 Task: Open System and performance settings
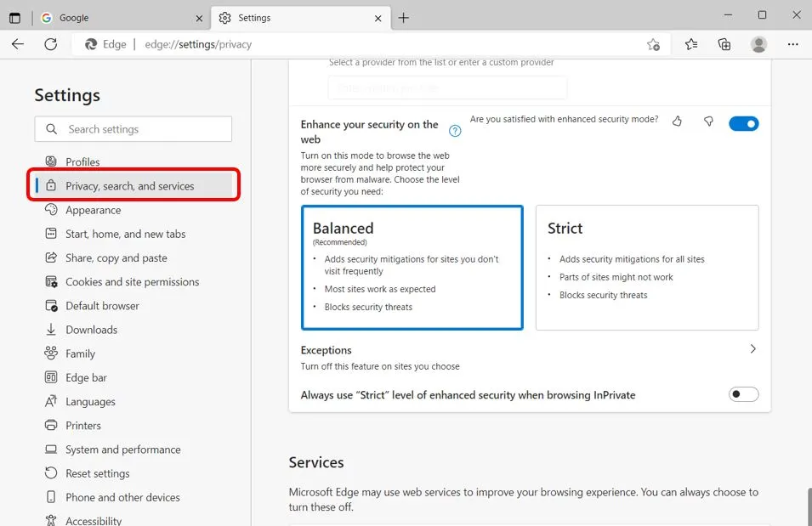coord(122,450)
